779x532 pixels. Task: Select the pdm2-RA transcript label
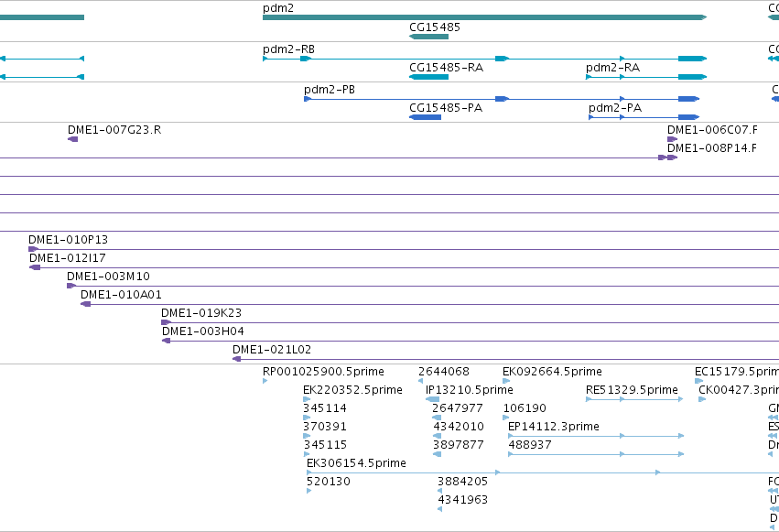(x=612, y=68)
